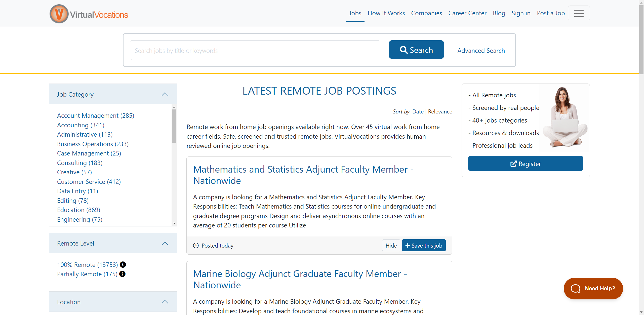This screenshot has height=315, width=644.
Task: Hide the Mathematics and Statistics job posting
Action: 391,246
